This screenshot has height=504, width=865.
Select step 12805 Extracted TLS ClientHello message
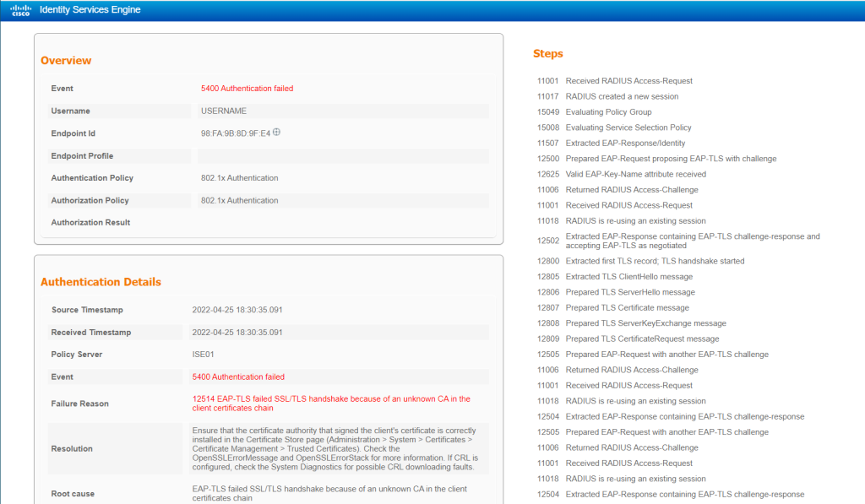tap(615, 277)
